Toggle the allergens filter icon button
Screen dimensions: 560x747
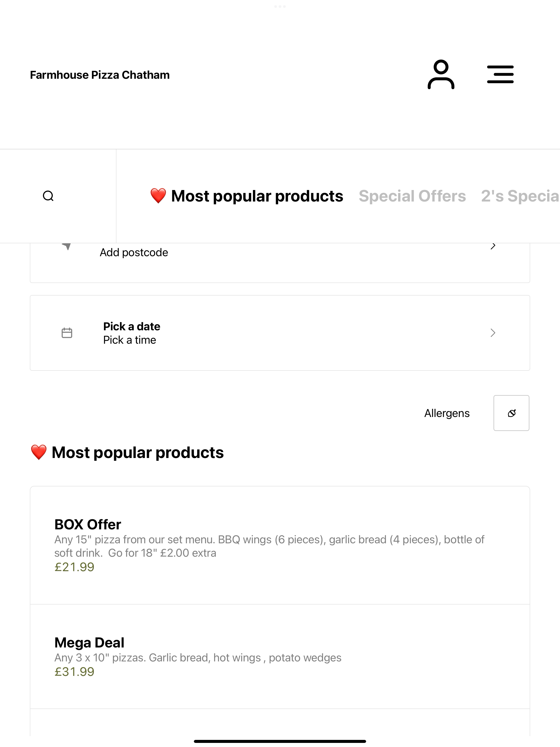[511, 413]
